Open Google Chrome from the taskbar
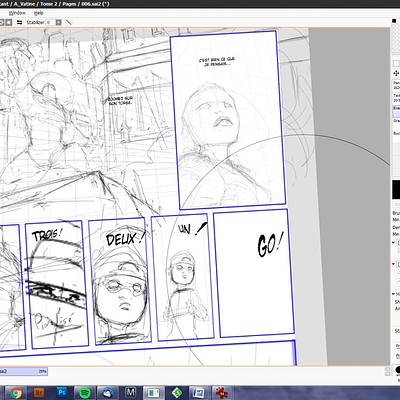Image resolution: width=400 pixels, height=400 pixels. click(x=15, y=393)
